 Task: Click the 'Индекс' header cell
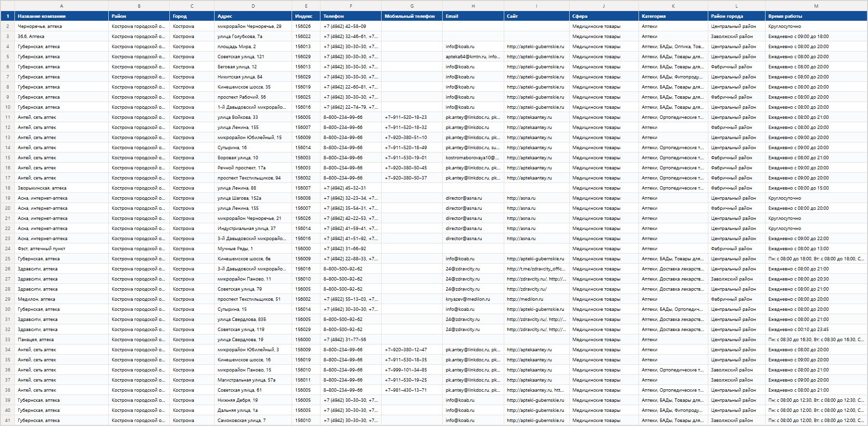(306, 16)
